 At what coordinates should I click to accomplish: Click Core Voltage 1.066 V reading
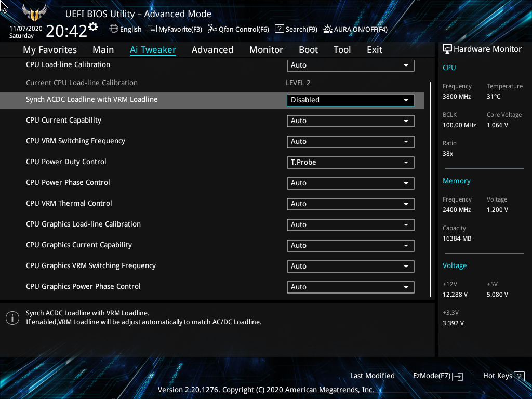coord(497,125)
